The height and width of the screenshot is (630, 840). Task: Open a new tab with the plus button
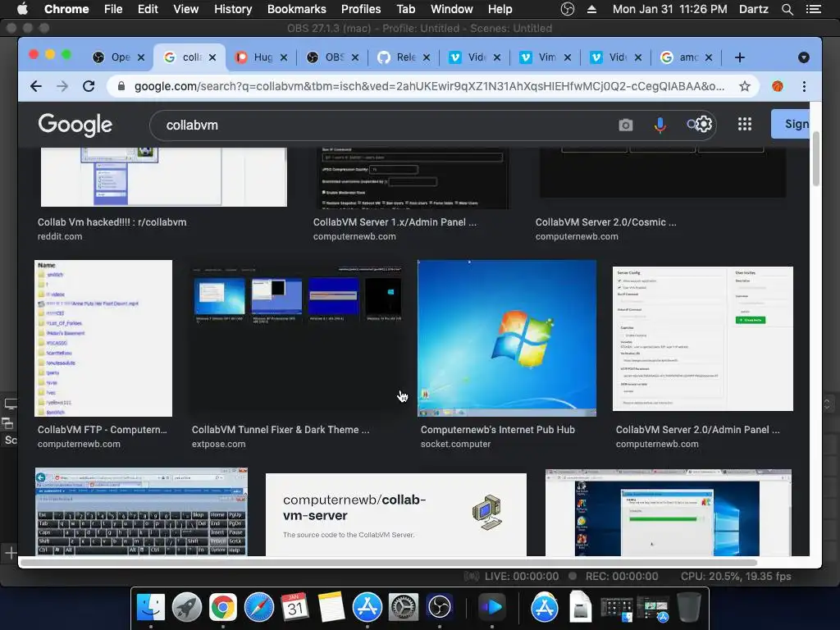(x=739, y=57)
